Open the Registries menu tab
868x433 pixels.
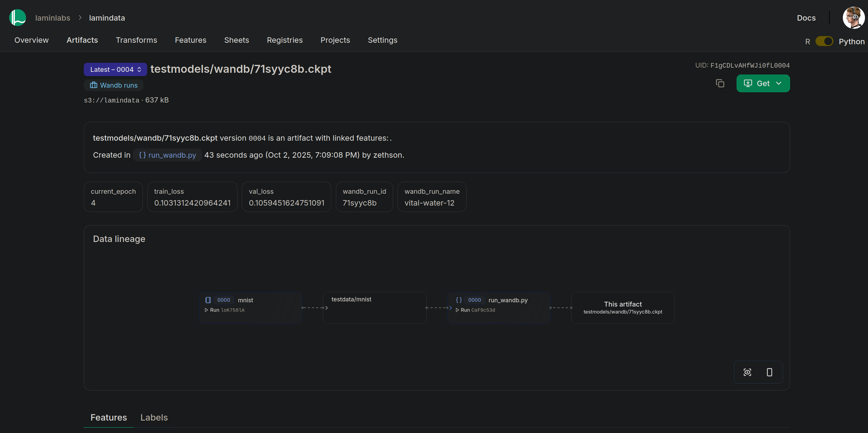284,40
